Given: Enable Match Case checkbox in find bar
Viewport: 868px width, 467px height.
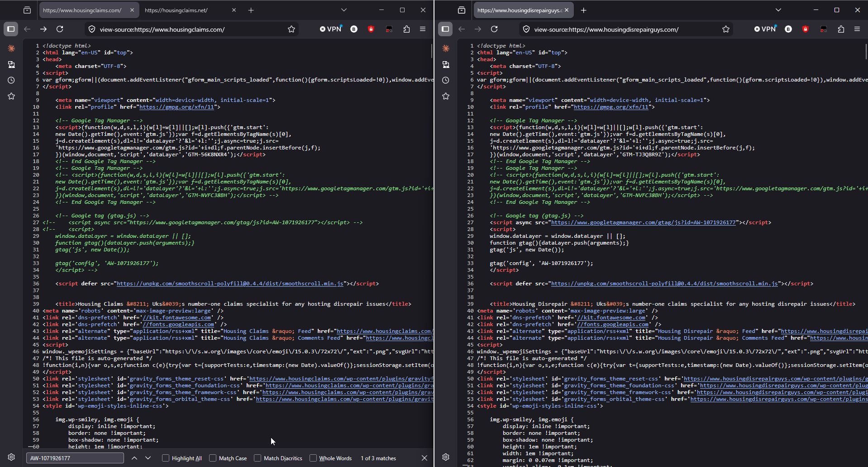Looking at the screenshot, I should click(213, 458).
